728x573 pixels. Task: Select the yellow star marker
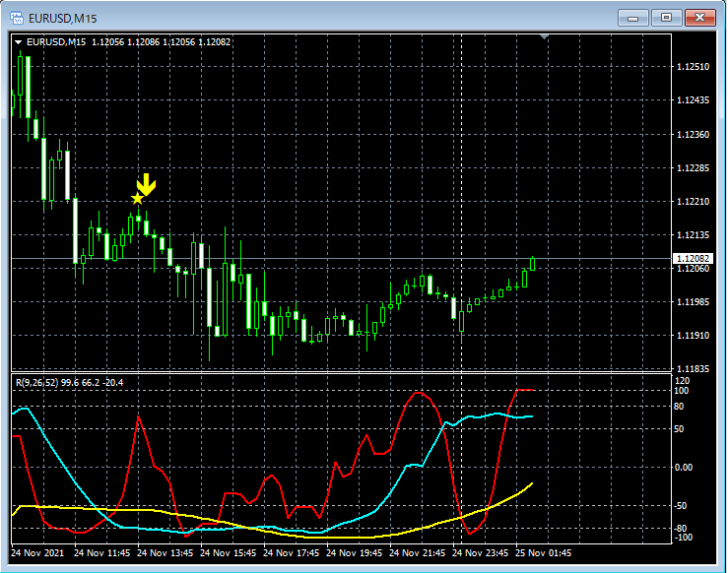point(137,198)
